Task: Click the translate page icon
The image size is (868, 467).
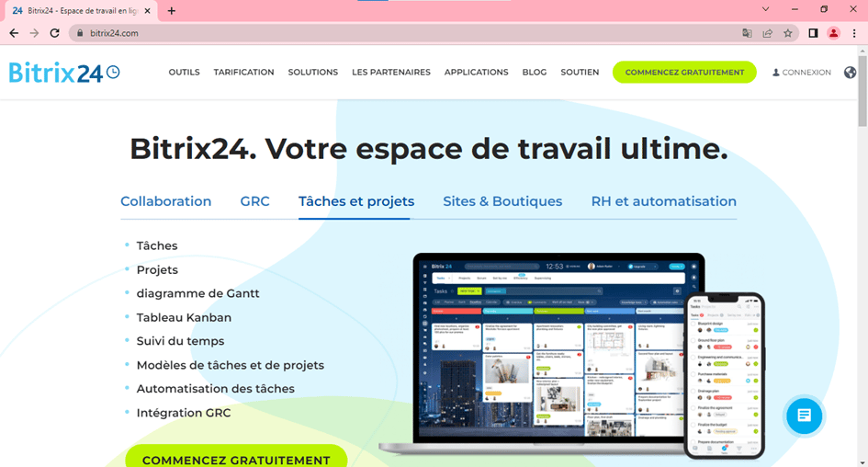Action: 747,33
